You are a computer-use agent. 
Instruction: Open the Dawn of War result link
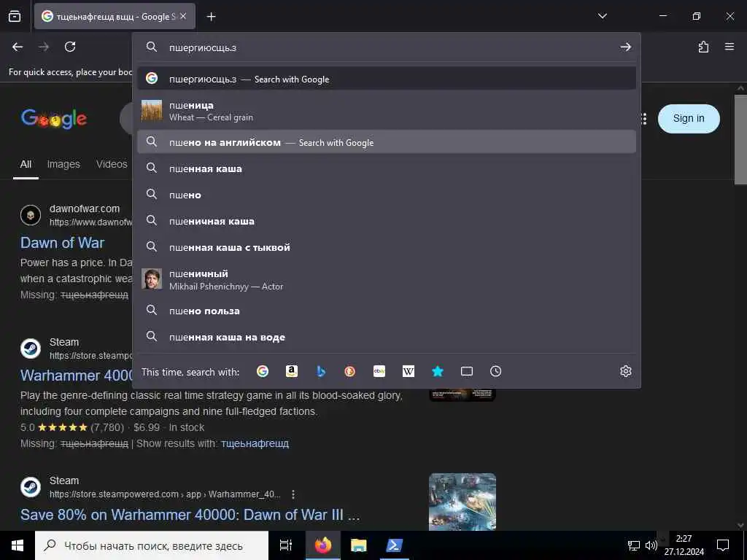tap(63, 243)
